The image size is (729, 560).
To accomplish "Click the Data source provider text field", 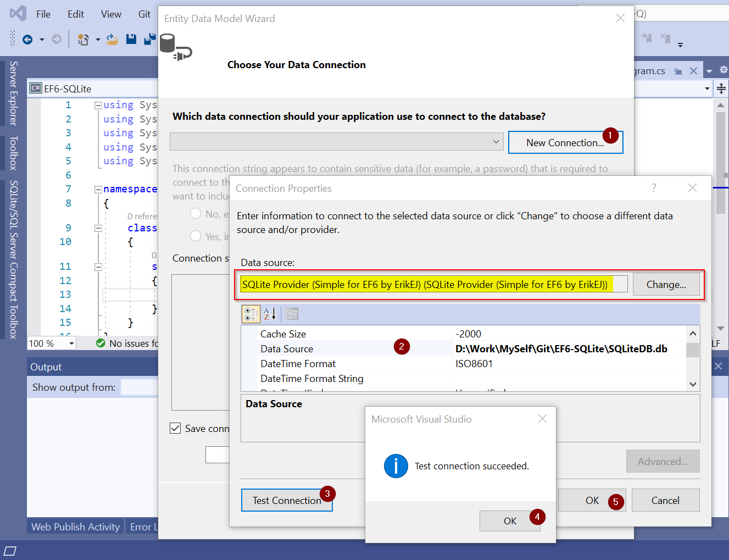I will 433,284.
